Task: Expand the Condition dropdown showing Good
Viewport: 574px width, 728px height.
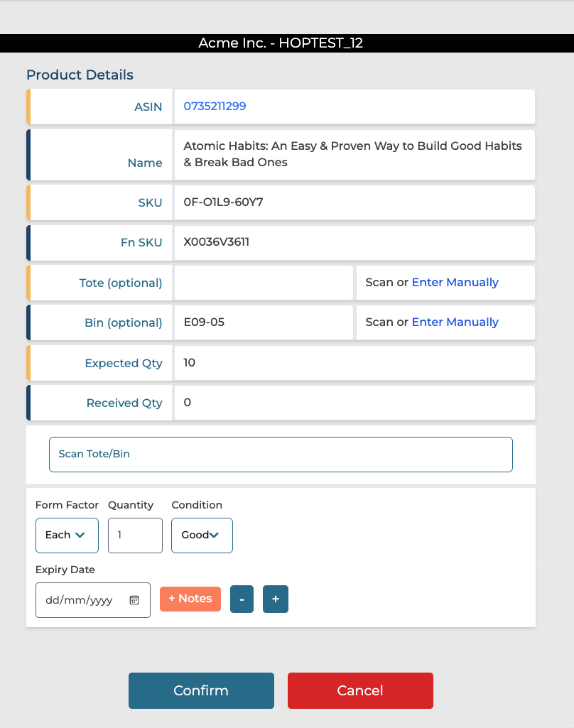Action: coord(202,535)
